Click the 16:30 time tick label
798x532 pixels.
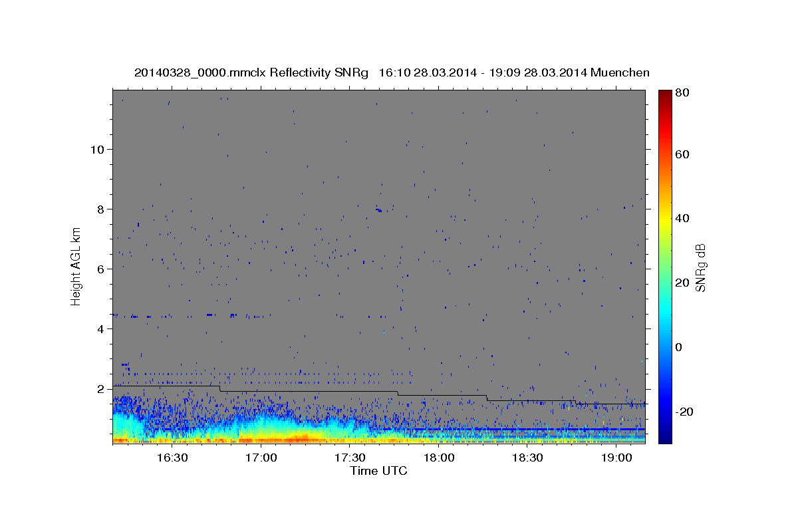tap(172, 458)
